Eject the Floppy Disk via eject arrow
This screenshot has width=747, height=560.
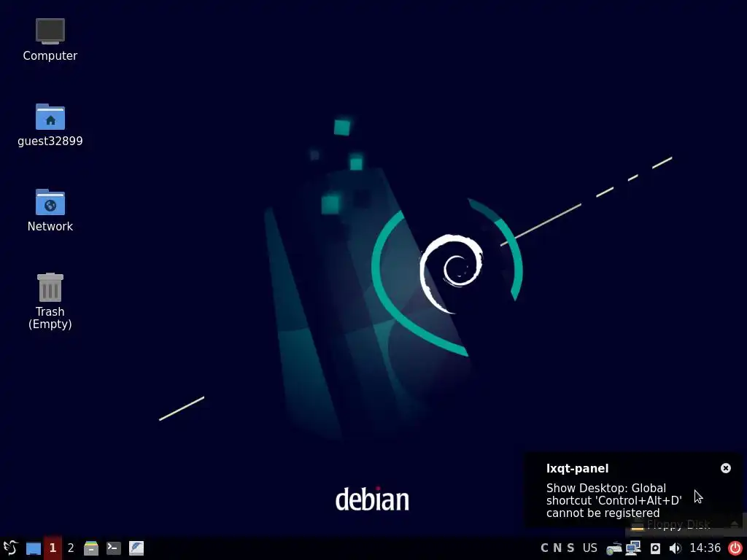tap(735, 524)
